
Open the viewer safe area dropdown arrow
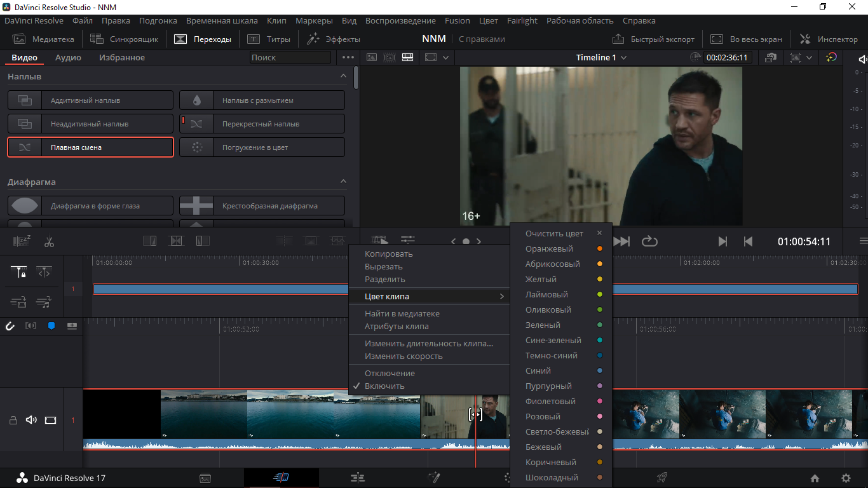coord(446,57)
